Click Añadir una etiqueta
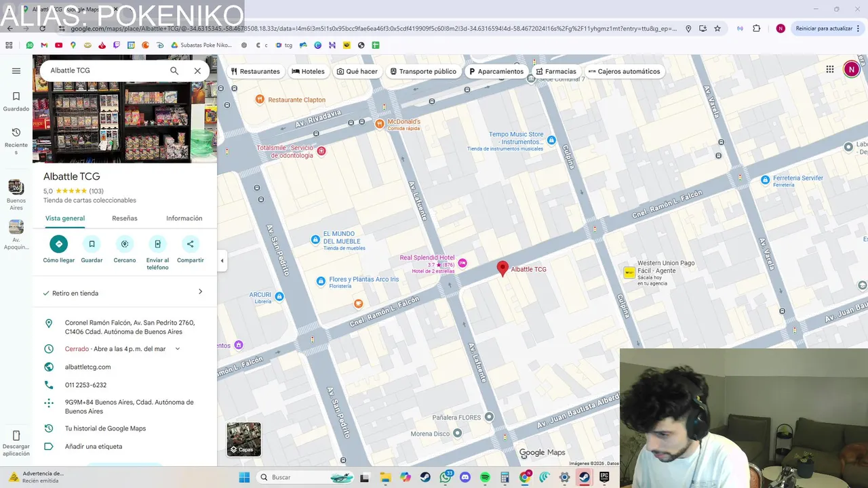This screenshot has width=868, height=488. click(94, 447)
